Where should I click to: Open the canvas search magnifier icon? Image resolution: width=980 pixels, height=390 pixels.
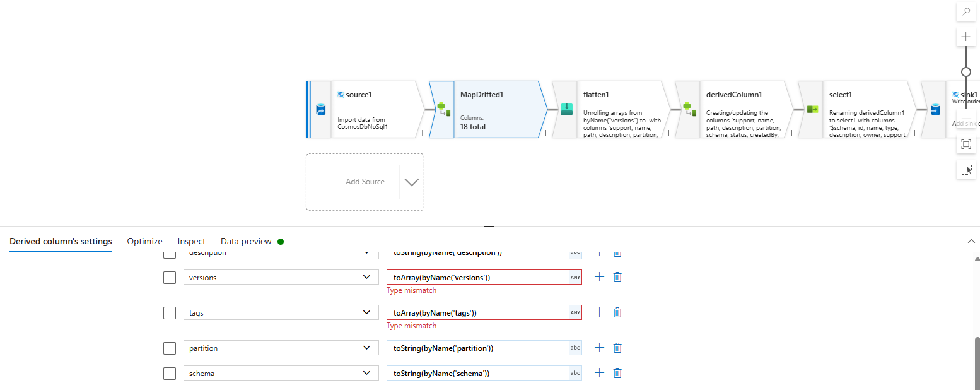tap(965, 11)
